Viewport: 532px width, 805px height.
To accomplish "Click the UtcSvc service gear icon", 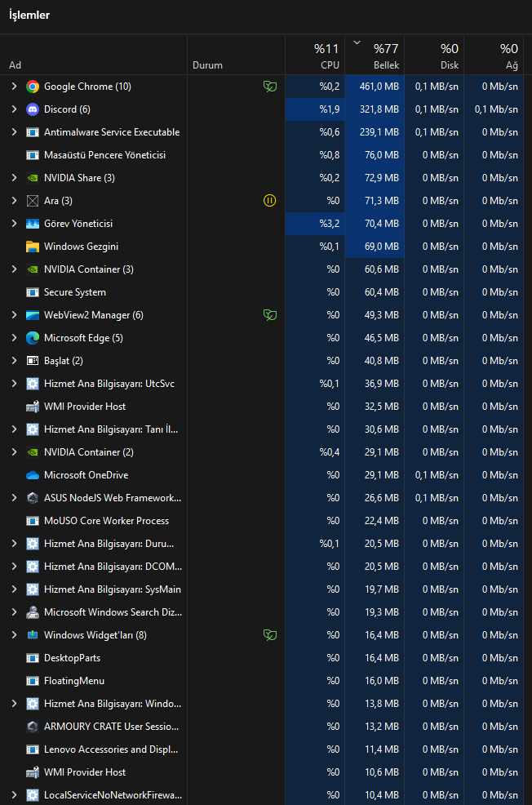I will pos(33,384).
